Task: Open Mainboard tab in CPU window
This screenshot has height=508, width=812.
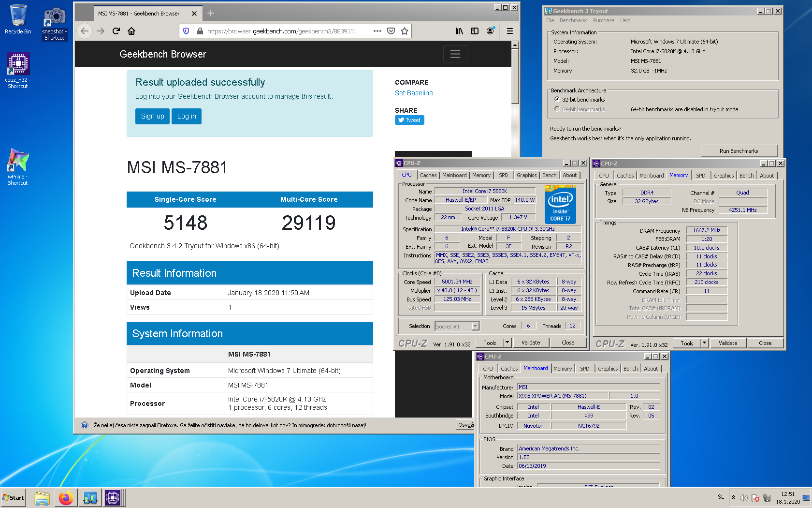Action: point(454,175)
